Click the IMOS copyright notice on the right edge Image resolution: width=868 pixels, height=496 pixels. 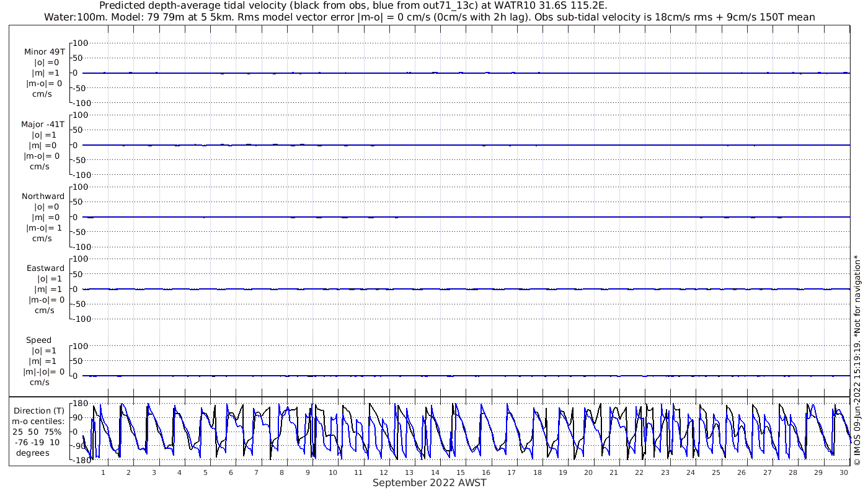857,360
